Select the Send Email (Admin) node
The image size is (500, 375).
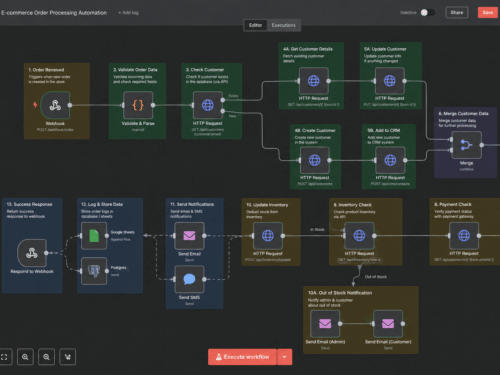pyautogui.click(x=325, y=324)
